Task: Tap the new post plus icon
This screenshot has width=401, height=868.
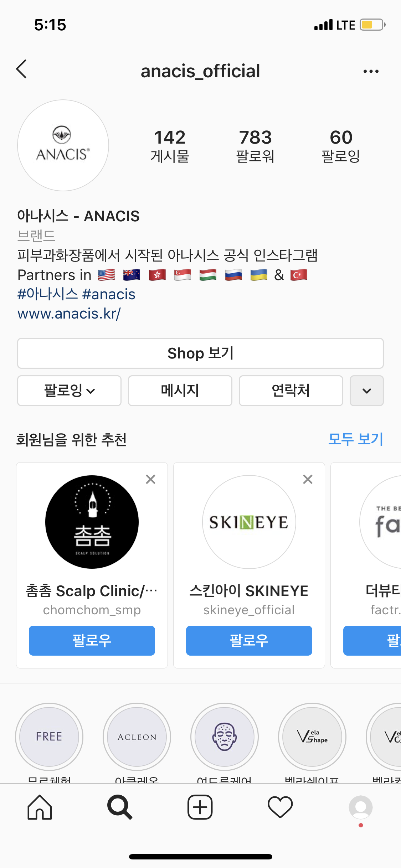Action: [x=200, y=807]
